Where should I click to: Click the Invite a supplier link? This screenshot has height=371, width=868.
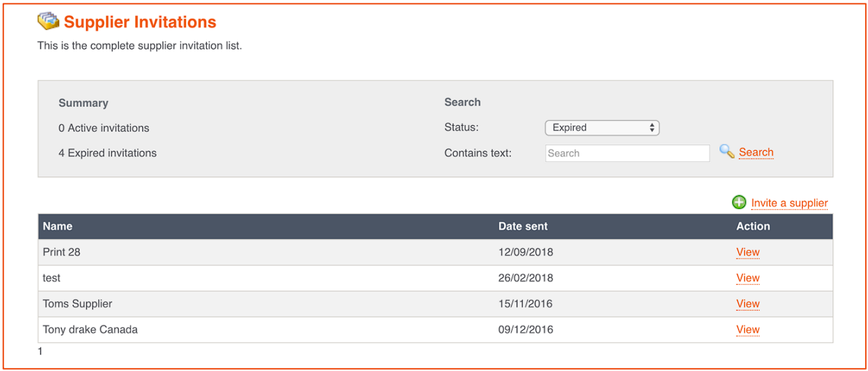pos(790,203)
